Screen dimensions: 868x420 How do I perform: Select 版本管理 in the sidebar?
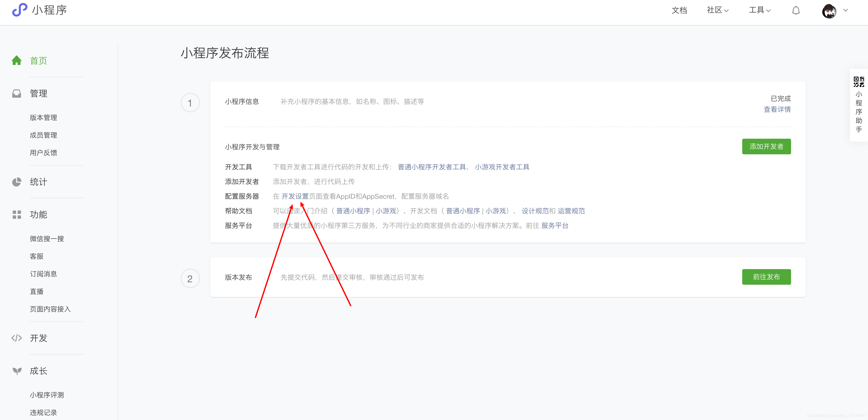pos(43,117)
